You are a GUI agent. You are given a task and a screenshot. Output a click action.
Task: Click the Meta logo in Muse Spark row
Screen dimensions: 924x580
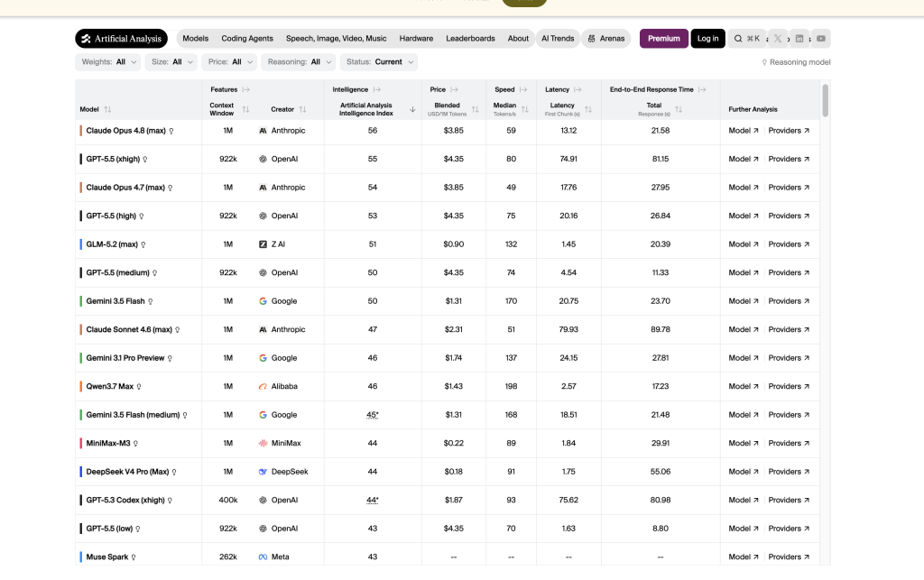pos(263,557)
